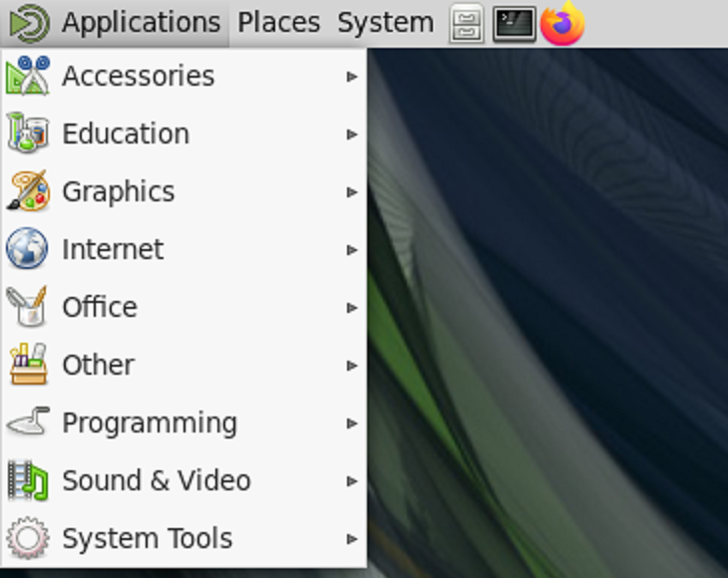Click the Education flask icon

pyautogui.click(x=27, y=134)
